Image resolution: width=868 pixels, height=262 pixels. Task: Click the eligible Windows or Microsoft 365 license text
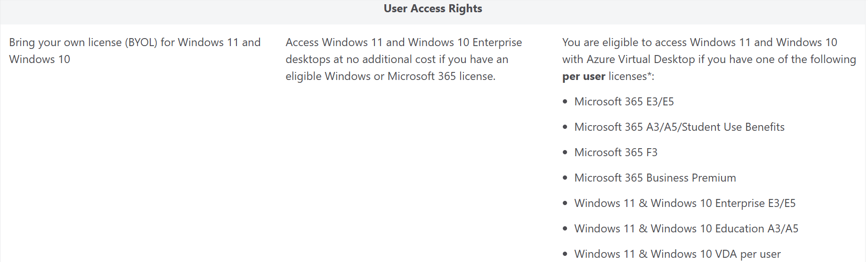[x=390, y=76]
